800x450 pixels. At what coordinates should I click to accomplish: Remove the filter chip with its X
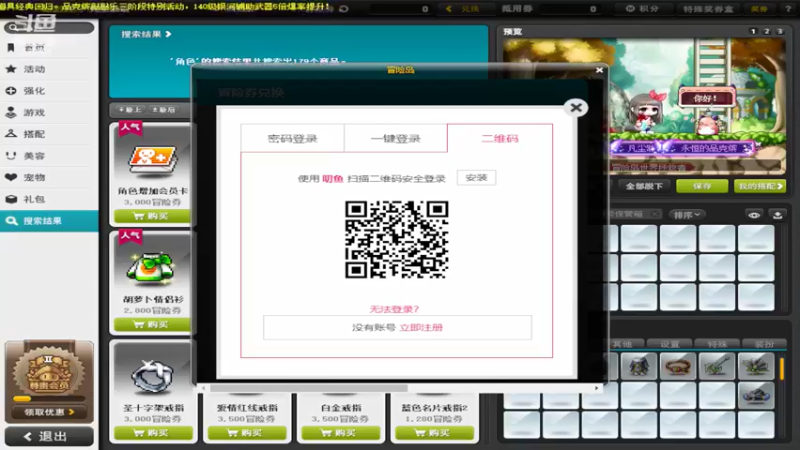tap(655, 214)
